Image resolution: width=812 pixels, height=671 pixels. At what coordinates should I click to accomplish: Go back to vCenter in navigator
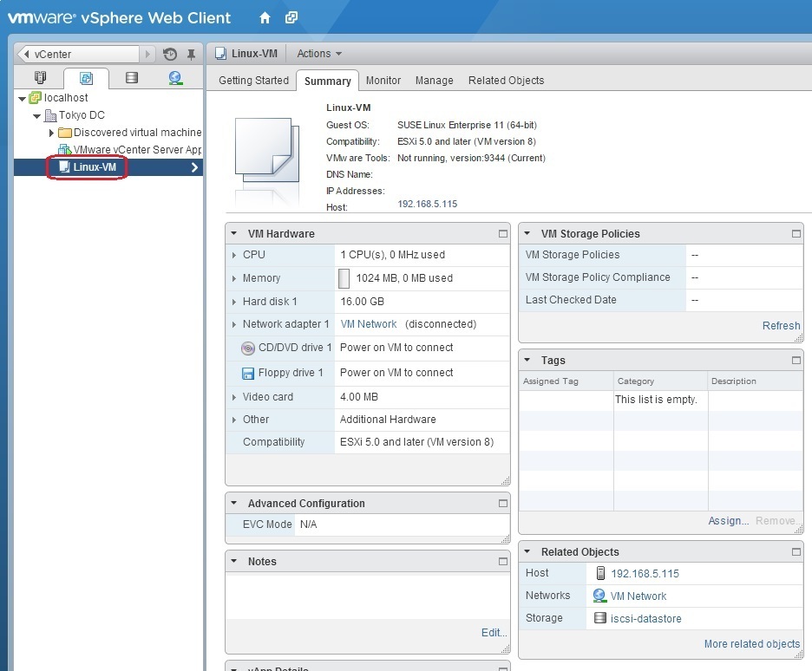click(79, 55)
